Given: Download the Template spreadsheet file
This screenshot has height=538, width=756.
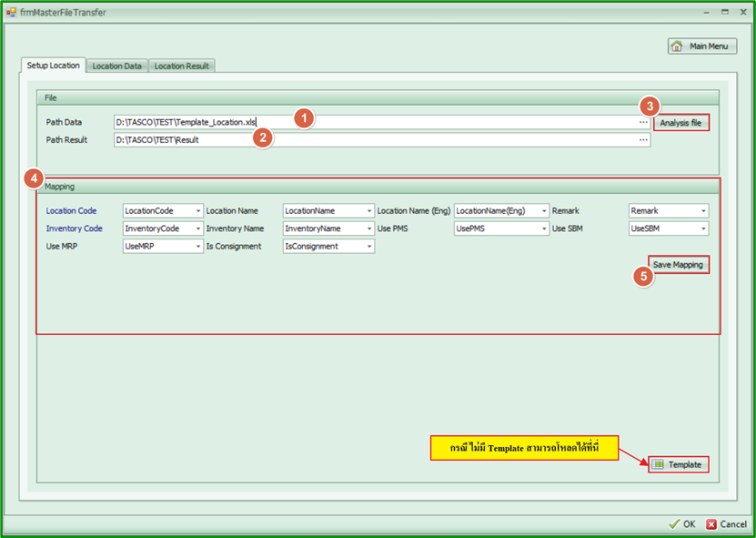Looking at the screenshot, I should click(x=678, y=464).
